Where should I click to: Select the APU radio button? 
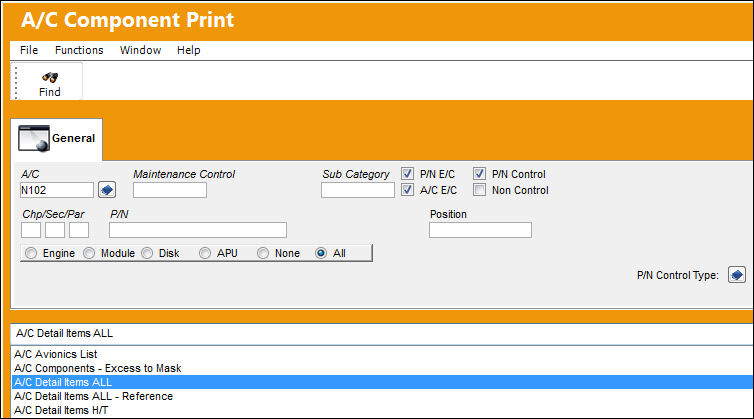click(205, 253)
